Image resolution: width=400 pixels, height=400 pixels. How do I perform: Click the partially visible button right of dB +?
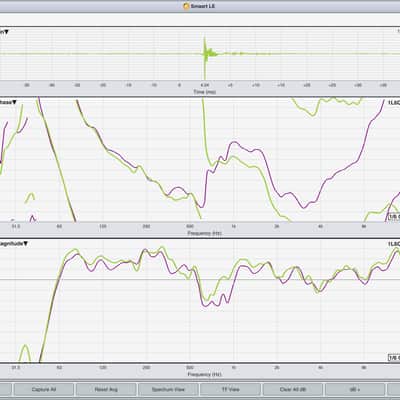[394, 389]
